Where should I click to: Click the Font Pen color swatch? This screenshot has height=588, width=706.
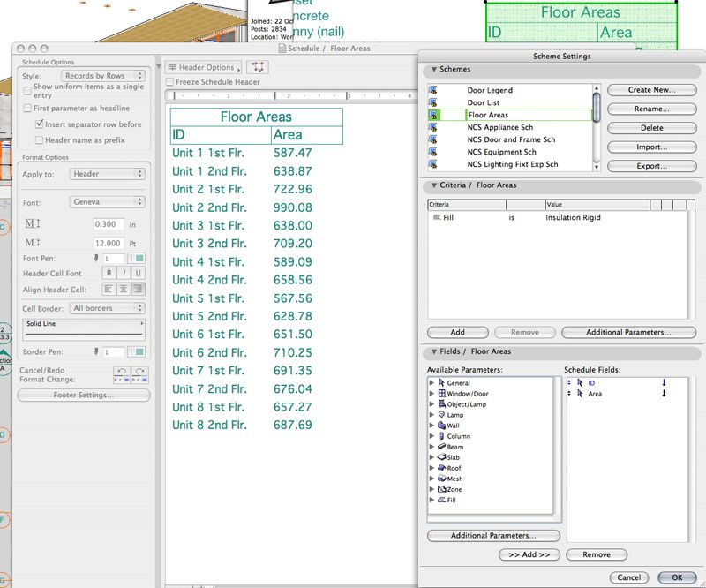(138, 258)
